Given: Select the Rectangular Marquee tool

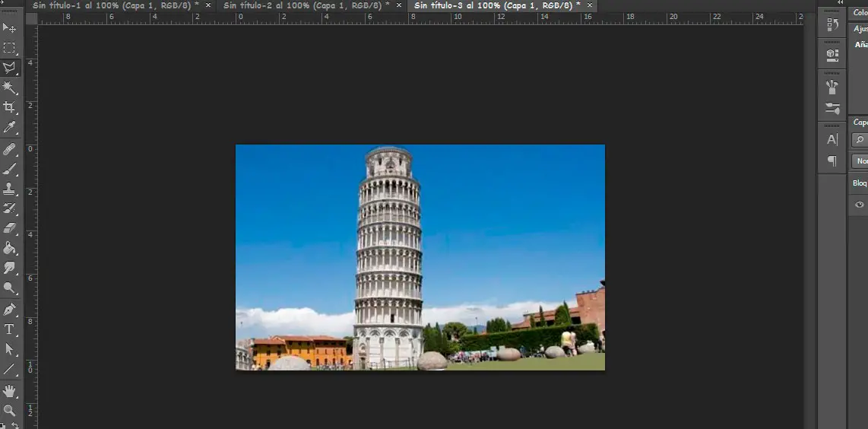Looking at the screenshot, I should coord(9,48).
